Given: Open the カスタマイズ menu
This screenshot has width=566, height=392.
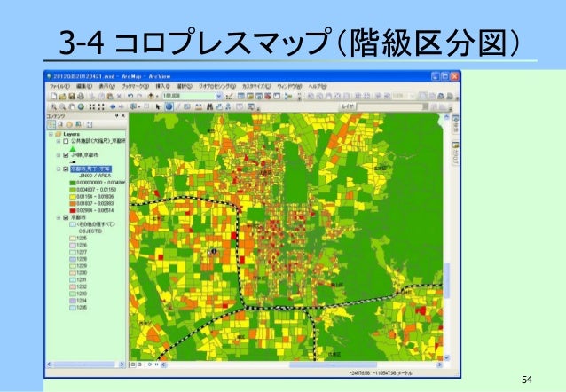Looking at the screenshot, I should (255, 87).
